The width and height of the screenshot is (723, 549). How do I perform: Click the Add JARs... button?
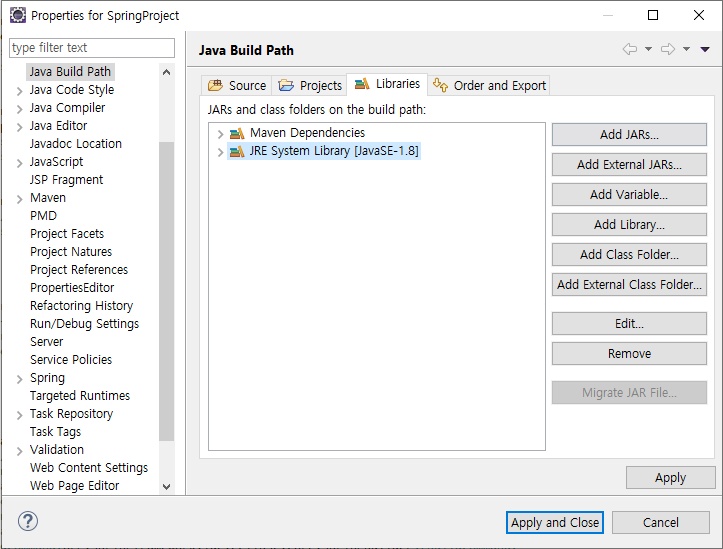click(x=629, y=135)
